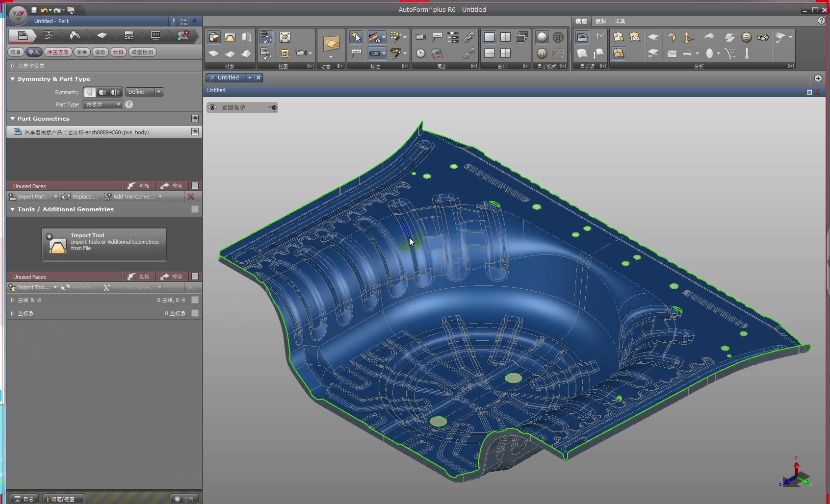Image resolution: width=830 pixels, height=504 pixels.
Task: Collapse Symmetry & Part Type section
Action: click(13, 79)
